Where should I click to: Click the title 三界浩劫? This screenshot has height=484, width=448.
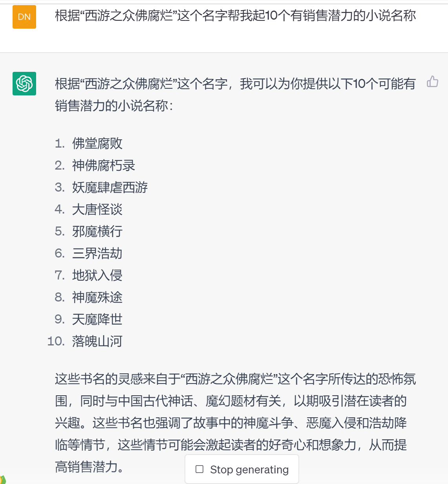coord(97,254)
